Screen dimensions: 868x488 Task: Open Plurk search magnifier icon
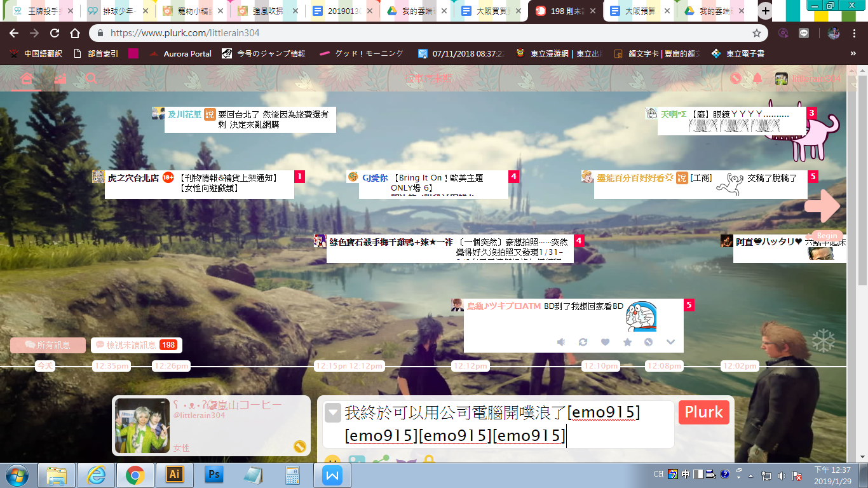[92, 79]
